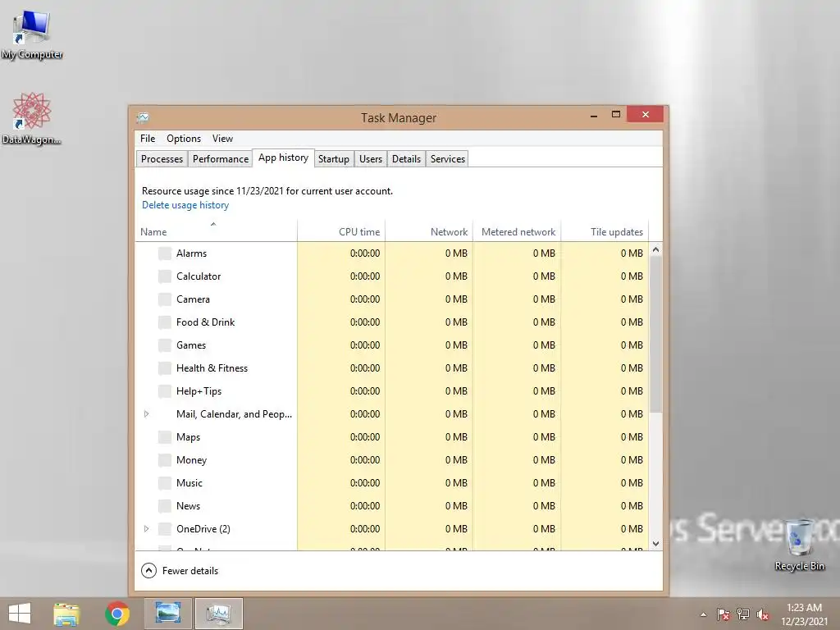Select the Health & Fitness row name
The height and width of the screenshot is (630, 840).
click(x=212, y=368)
